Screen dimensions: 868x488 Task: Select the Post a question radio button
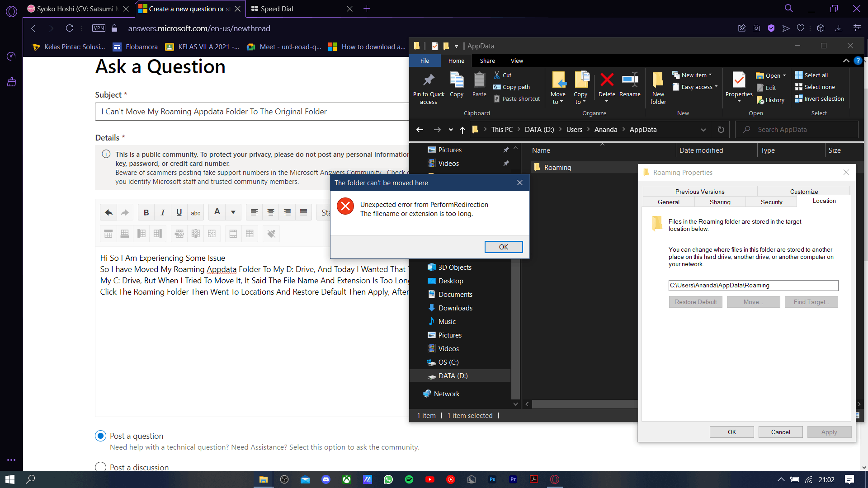coord(101,436)
